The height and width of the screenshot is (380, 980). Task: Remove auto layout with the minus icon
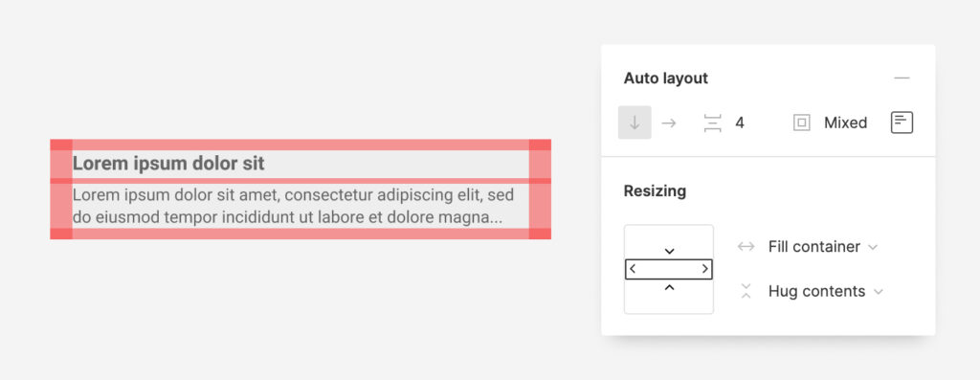[902, 78]
